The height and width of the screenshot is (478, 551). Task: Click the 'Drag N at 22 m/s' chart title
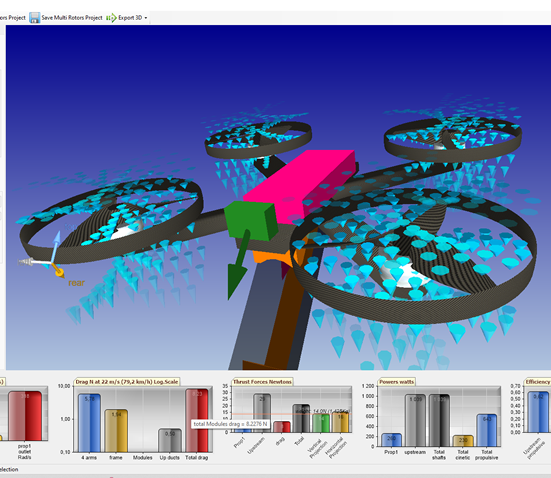(x=127, y=382)
